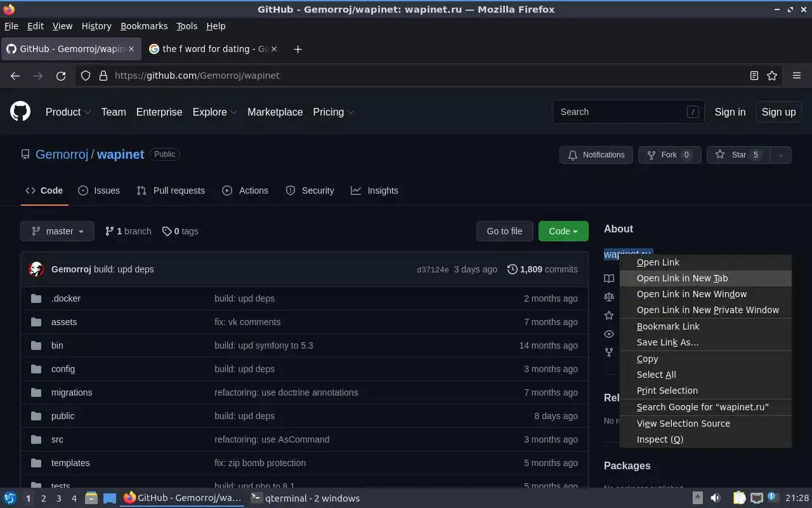The height and width of the screenshot is (508, 812).
Task: Open the 1,809 commits link
Action: (543, 269)
